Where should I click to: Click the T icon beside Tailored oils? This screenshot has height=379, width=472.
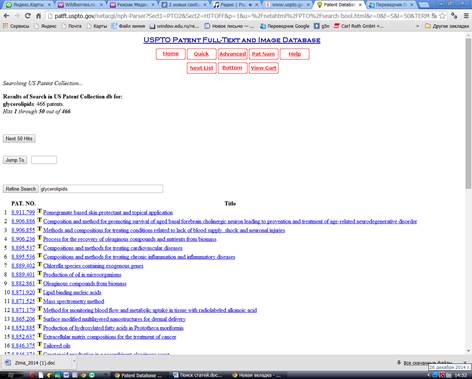(x=40, y=345)
